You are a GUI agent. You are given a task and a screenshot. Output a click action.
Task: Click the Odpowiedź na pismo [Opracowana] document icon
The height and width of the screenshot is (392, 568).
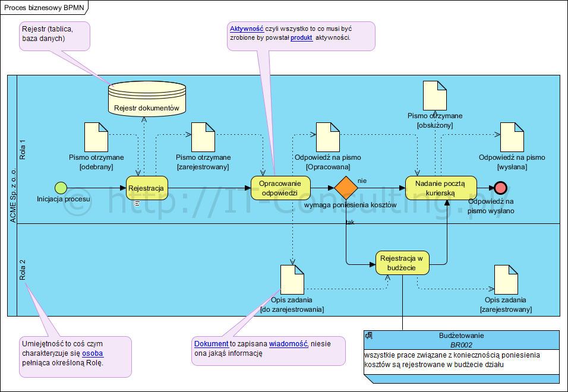coord(328,137)
